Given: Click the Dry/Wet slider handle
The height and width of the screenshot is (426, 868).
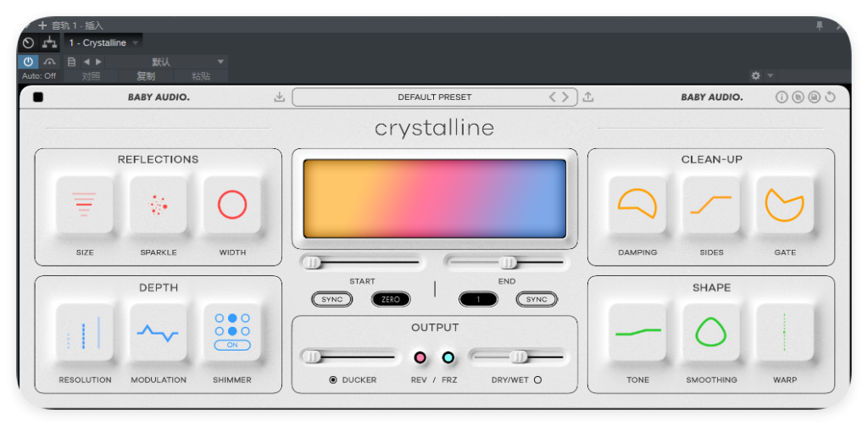Looking at the screenshot, I should [x=519, y=357].
